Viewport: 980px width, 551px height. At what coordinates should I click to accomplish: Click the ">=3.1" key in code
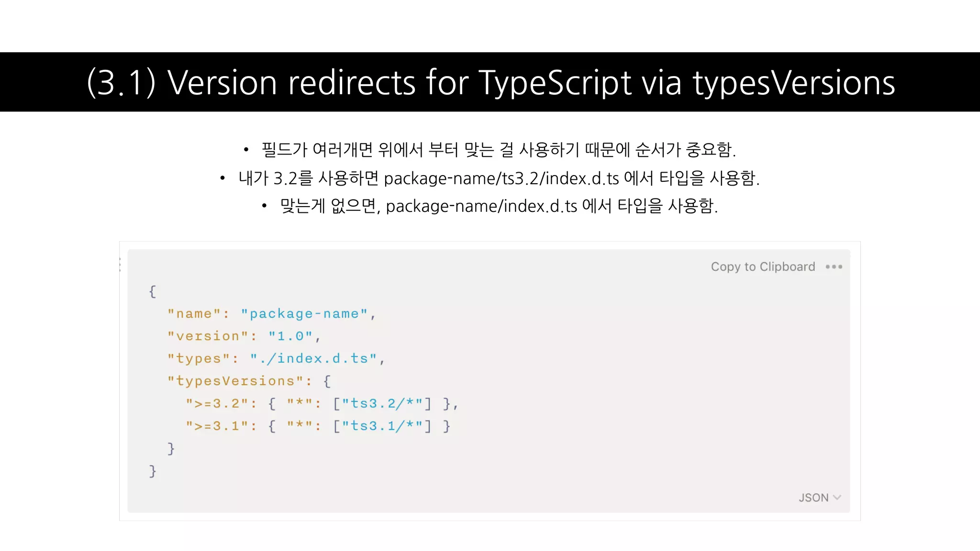coord(217,426)
